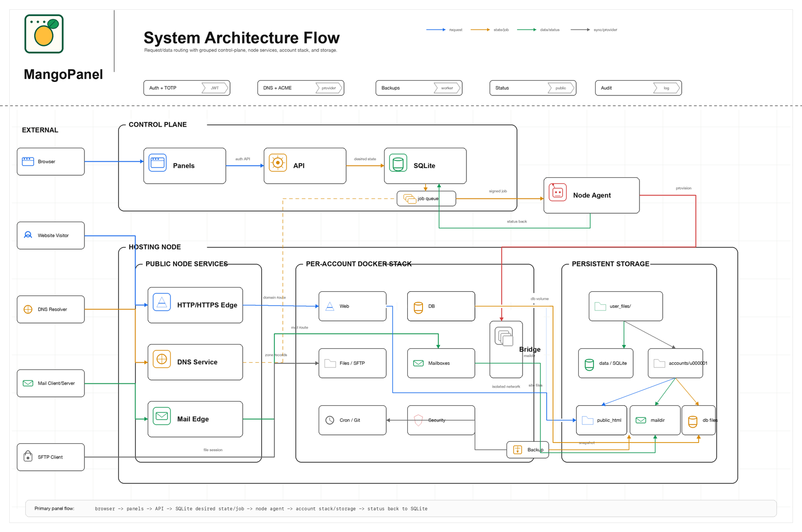Click the DB cylinder icon
The image size is (802, 532).
click(418, 307)
